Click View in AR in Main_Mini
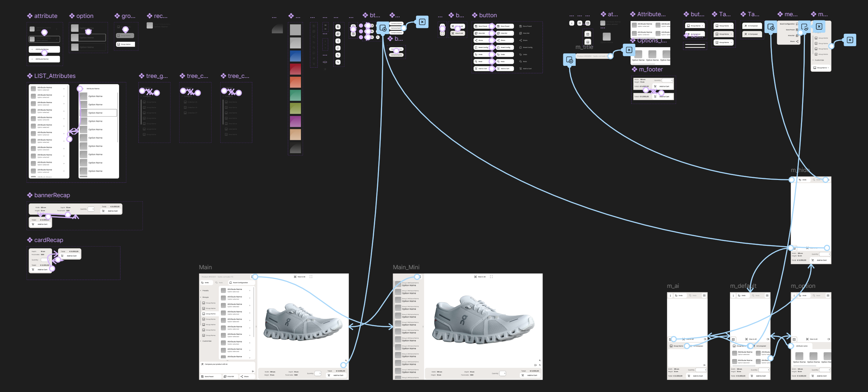Viewport: 868px width, 392px height. tap(480, 277)
